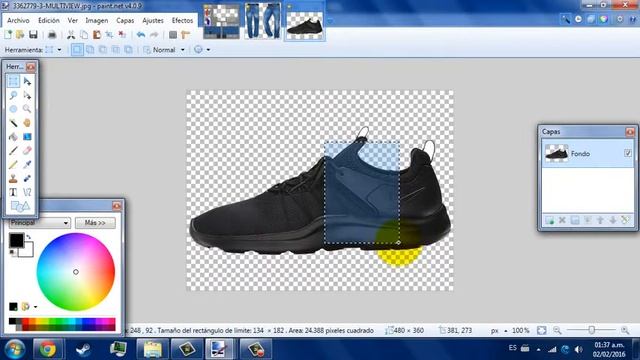This screenshot has height=360, width=640.
Task: Select the Recolor tool
Action: click(27, 178)
